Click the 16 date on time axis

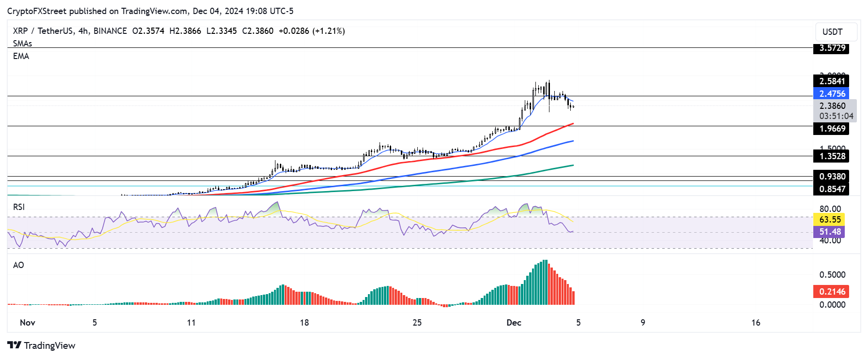pyautogui.click(x=756, y=323)
